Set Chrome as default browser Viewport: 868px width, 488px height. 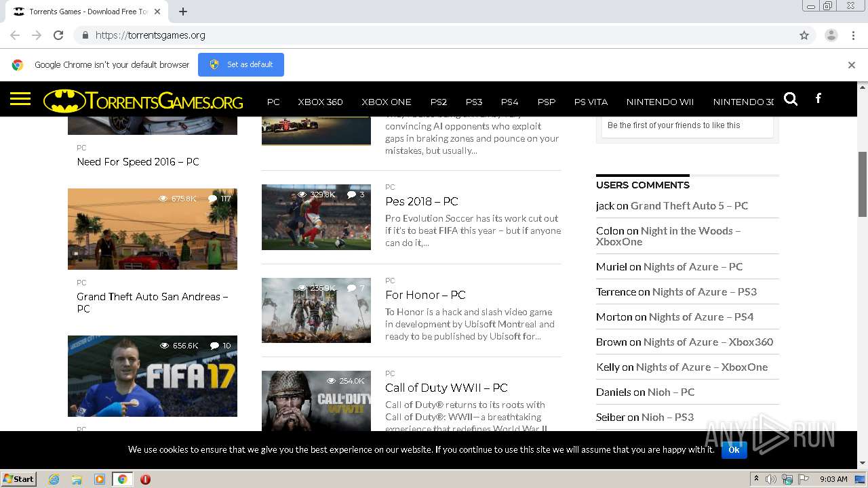pos(241,64)
